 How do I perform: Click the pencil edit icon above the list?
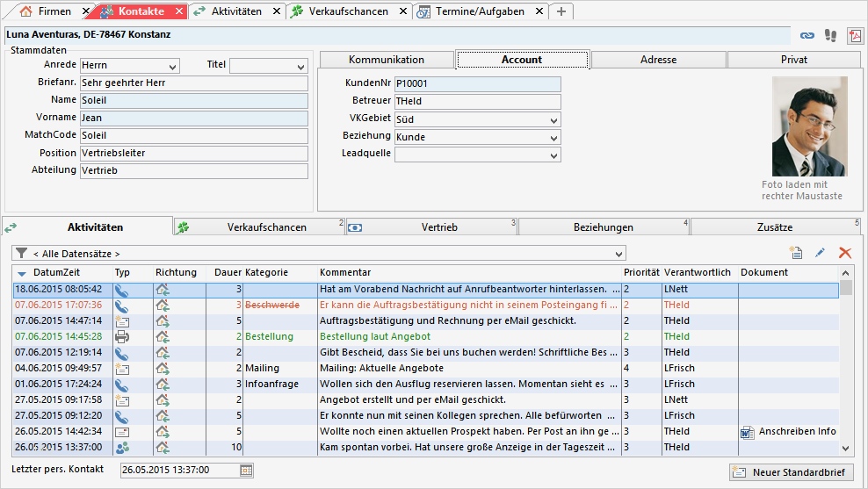tap(821, 253)
